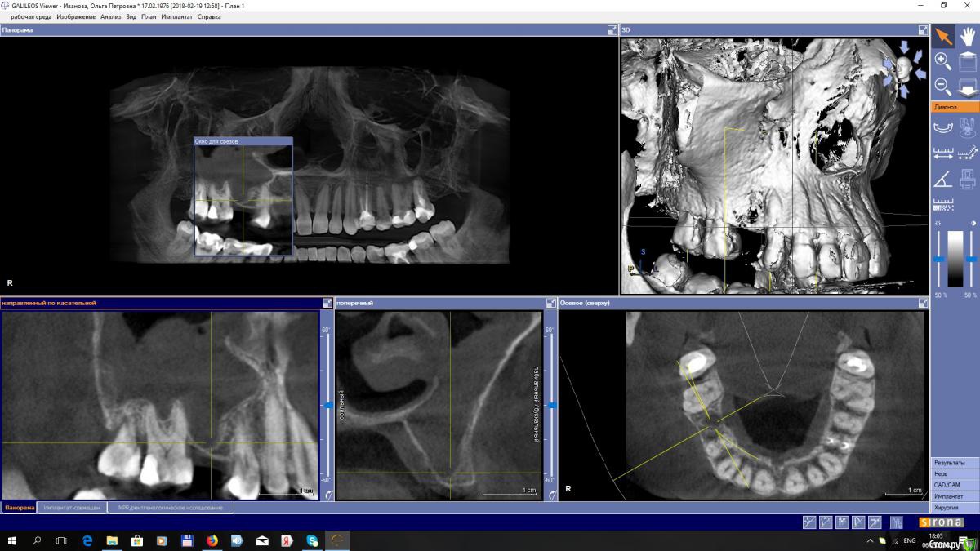This screenshot has height=551, width=980.
Task: Open the Анализ menu
Action: pyautogui.click(x=110, y=16)
